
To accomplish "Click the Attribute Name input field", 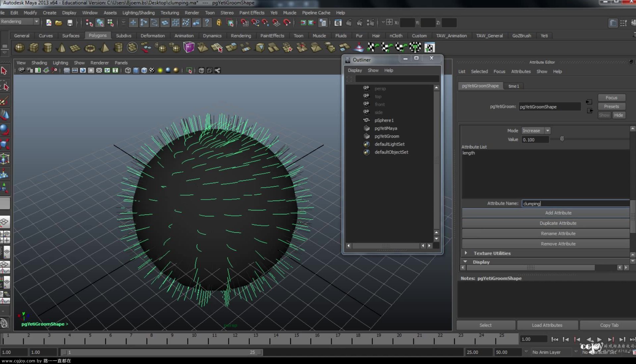I will (x=576, y=204).
